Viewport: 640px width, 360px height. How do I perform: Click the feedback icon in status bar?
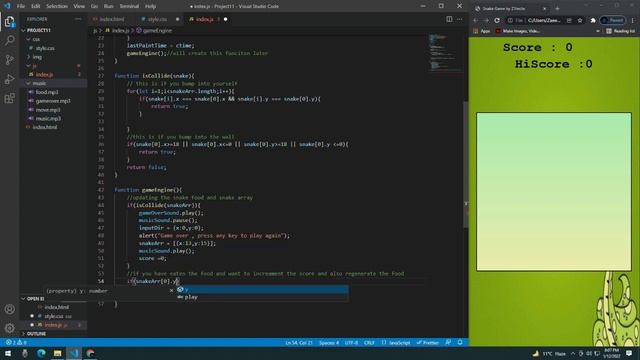(x=448, y=342)
